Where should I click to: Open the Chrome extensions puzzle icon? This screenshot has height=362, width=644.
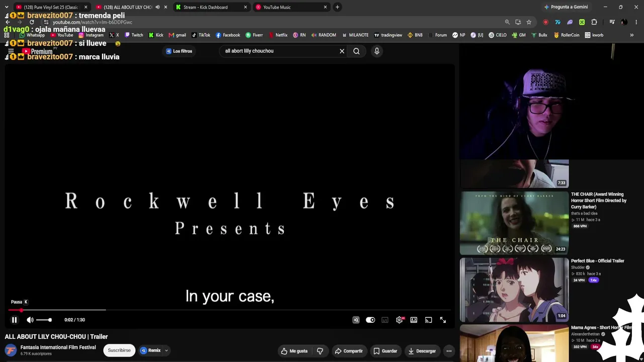pyautogui.click(x=594, y=22)
